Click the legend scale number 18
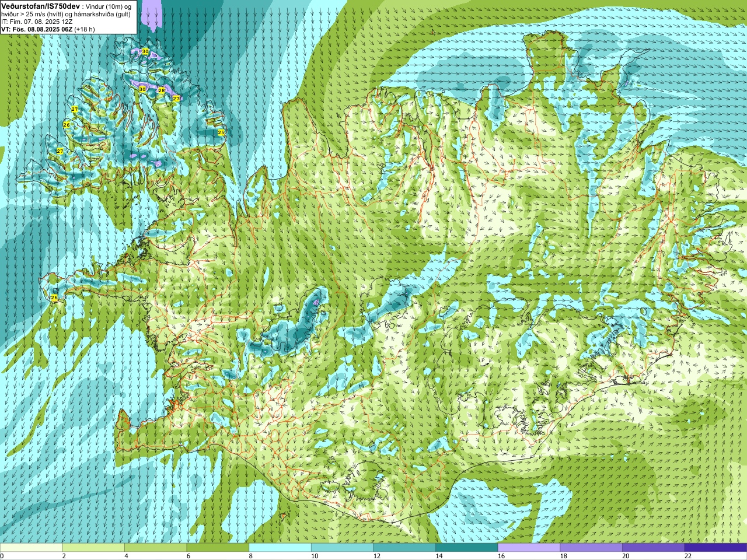This screenshot has height=560, width=747. click(x=564, y=556)
